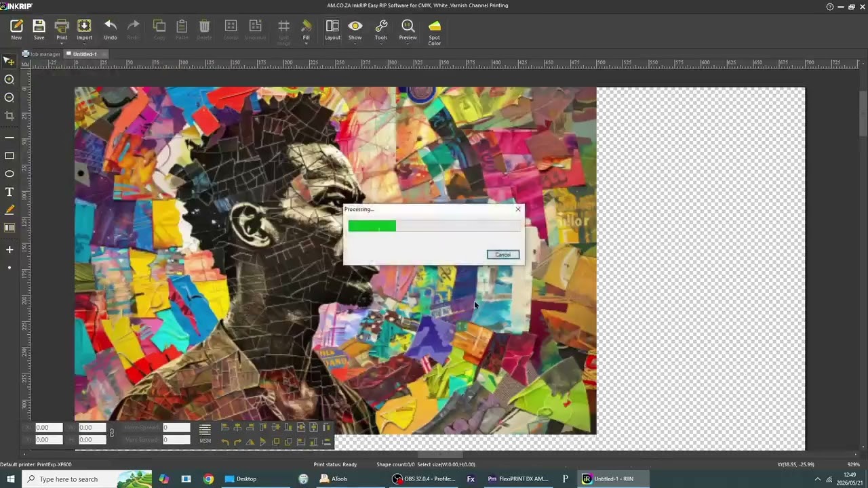Create a new document with New
Image resolution: width=868 pixels, height=488 pixels.
[x=16, y=29]
